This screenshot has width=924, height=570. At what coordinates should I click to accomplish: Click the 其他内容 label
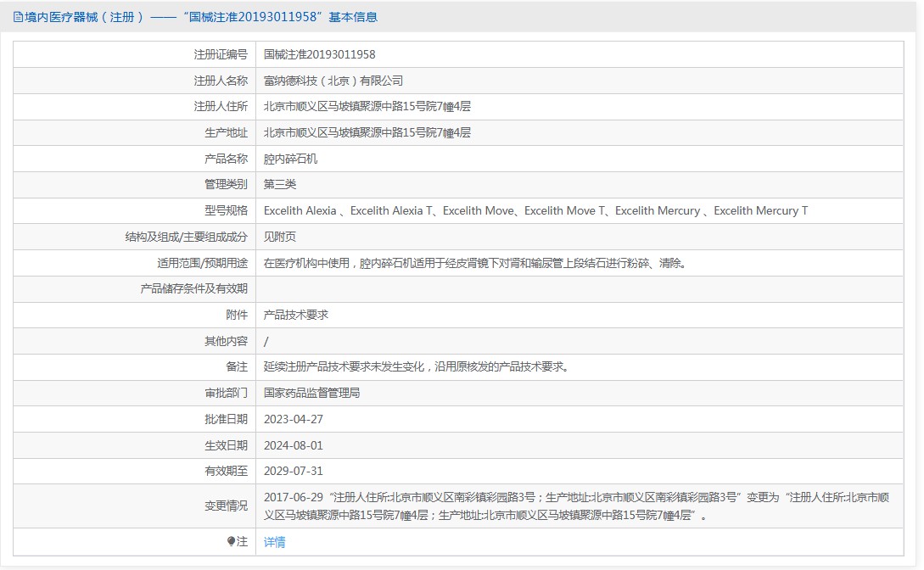(226, 341)
